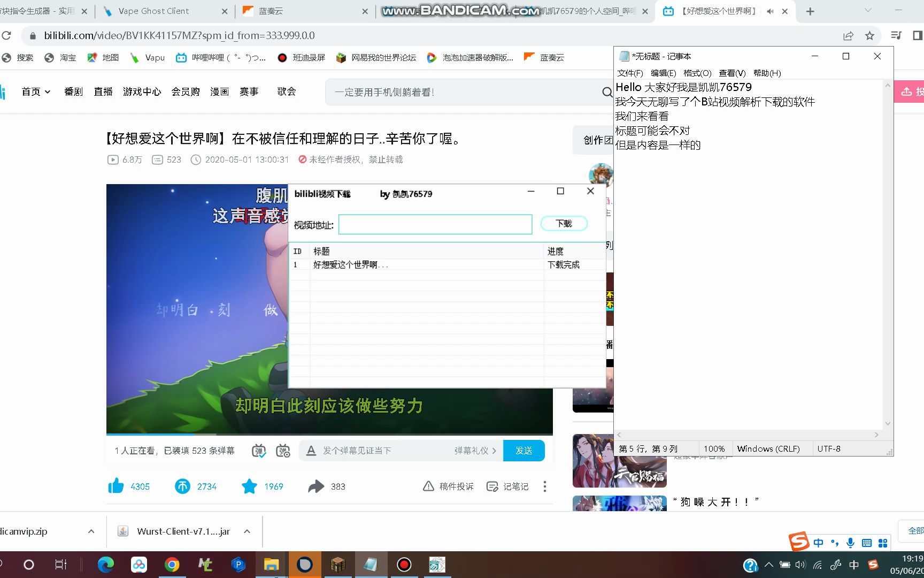The image size is (924, 578).
Task: Click the Bandicam record icon in taskbar
Action: point(404,565)
